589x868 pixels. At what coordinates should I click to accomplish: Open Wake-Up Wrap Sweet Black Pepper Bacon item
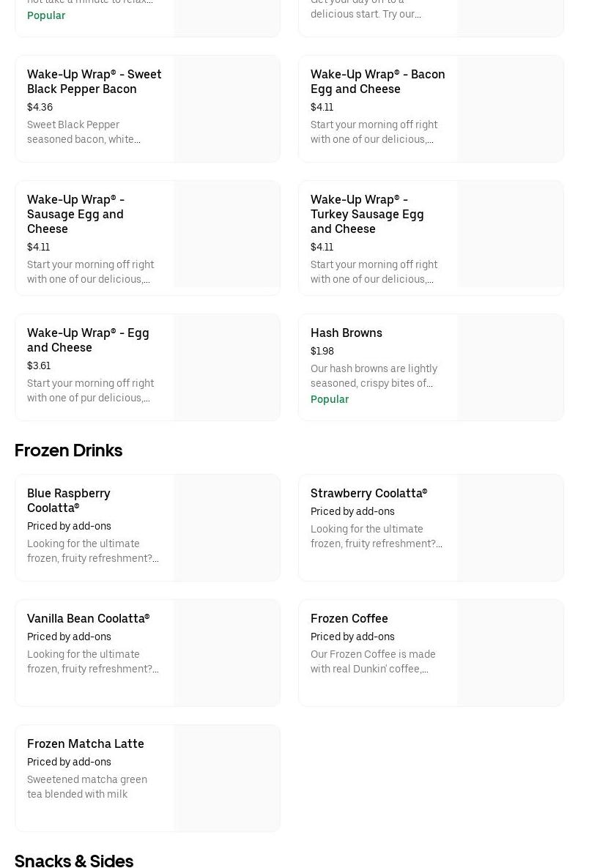94,81
